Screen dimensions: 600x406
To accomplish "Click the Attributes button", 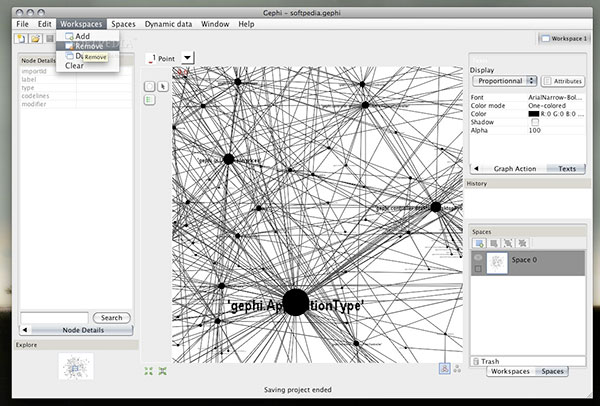I will 563,81.
